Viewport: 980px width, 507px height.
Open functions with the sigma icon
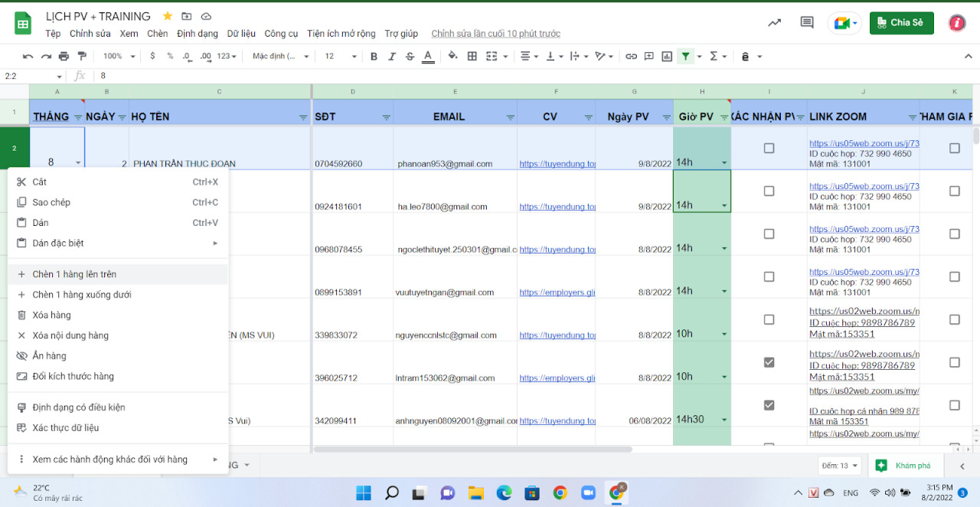(x=714, y=56)
